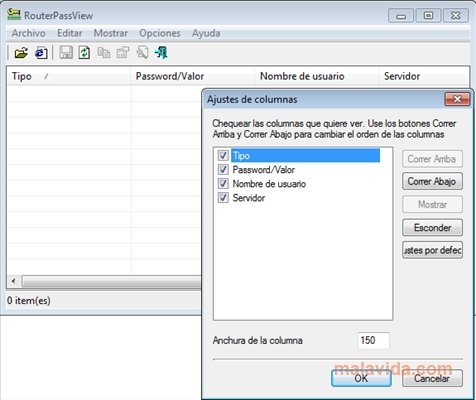
Task: Open the Archivo menu
Action: (x=28, y=33)
